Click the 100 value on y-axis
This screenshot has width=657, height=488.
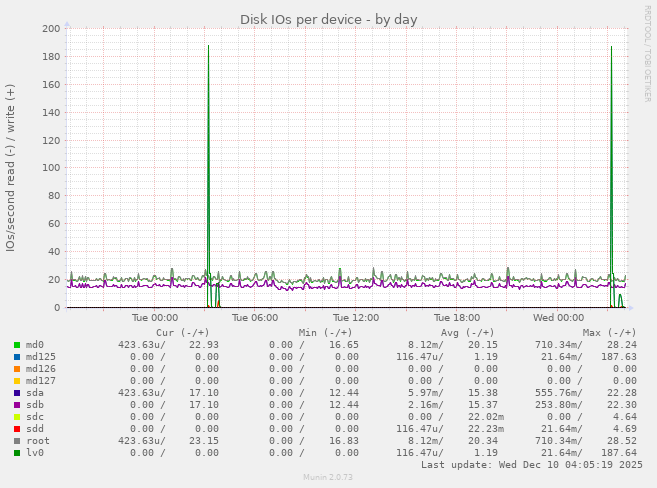(x=51, y=168)
